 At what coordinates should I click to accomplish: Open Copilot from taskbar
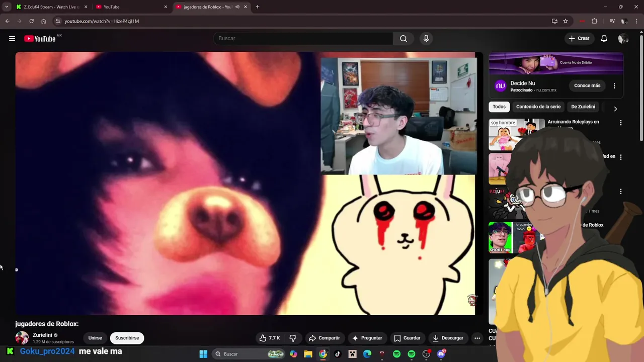[293, 354]
